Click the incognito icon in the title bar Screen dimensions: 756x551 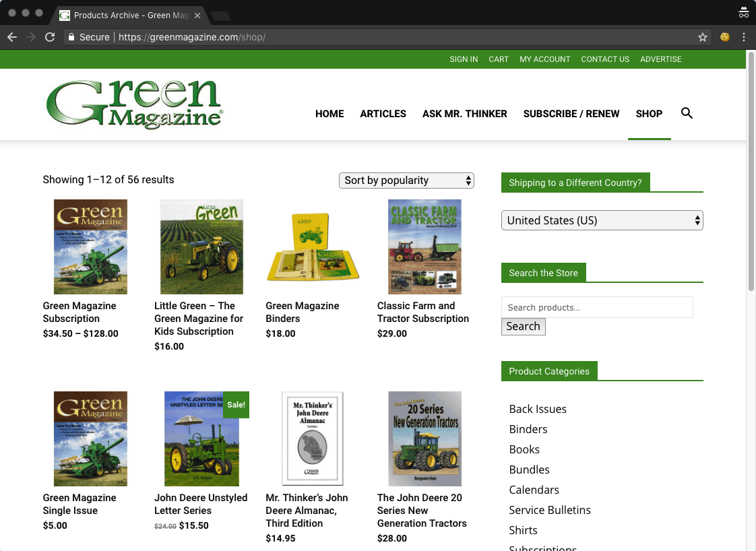(743, 13)
